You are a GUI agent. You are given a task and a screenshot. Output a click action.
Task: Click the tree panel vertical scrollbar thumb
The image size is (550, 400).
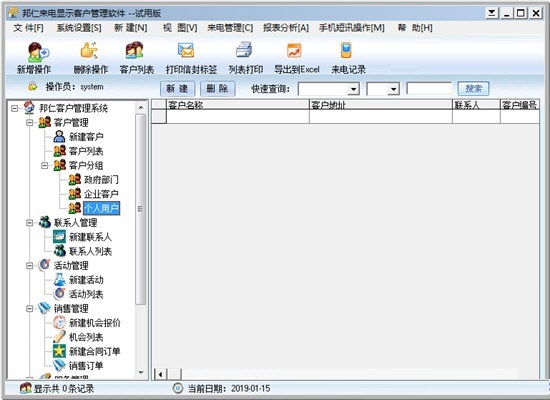(140, 209)
